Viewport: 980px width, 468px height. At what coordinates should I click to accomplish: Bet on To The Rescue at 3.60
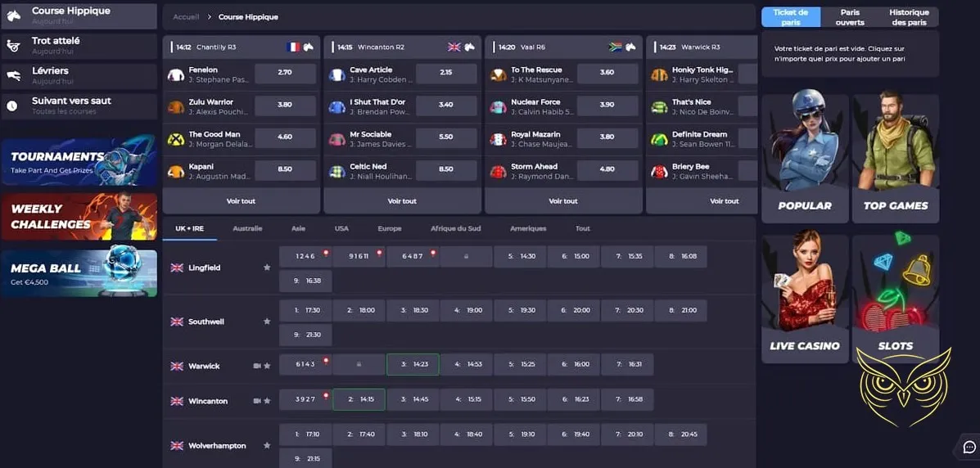tap(607, 73)
